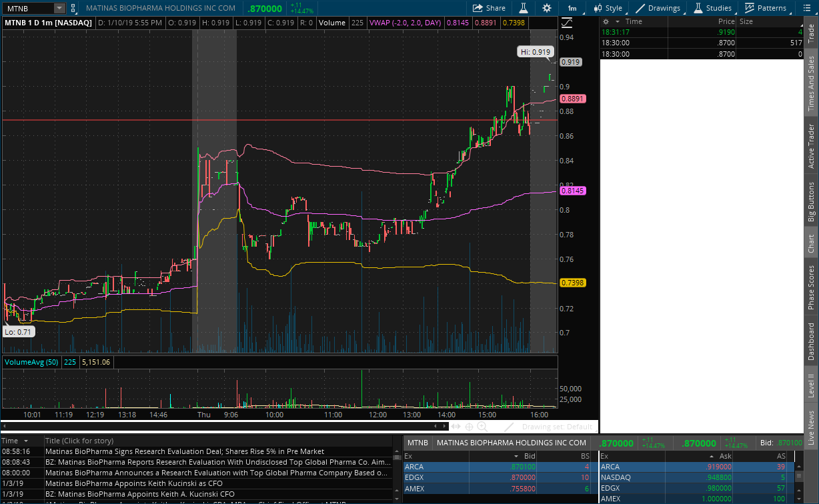Switch to Big Buttons side tab
This screenshot has height=504, width=819.
pos(811,201)
